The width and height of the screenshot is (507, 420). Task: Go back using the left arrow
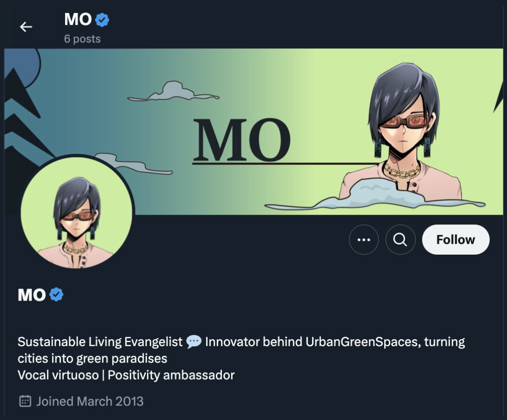click(26, 27)
